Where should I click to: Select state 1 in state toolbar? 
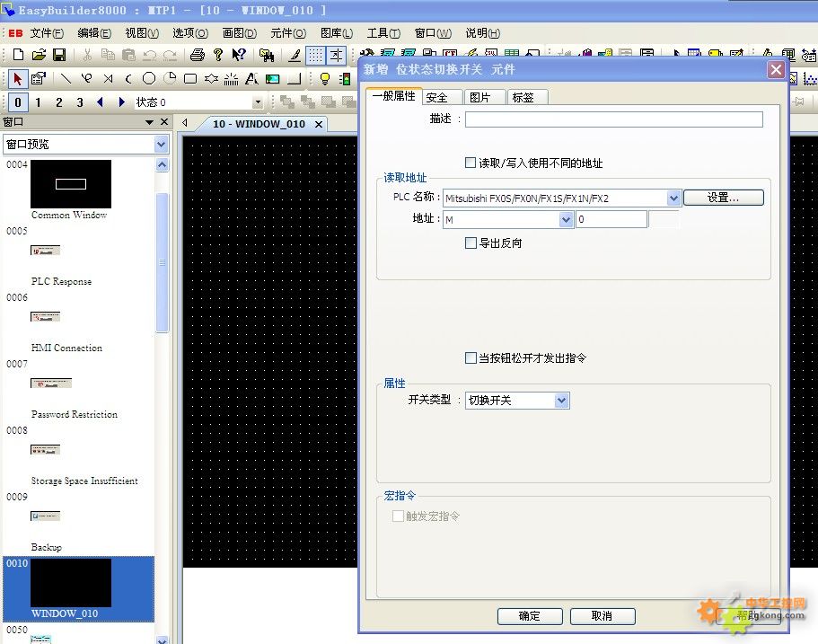pyautogui.click(x=38, y=101)
